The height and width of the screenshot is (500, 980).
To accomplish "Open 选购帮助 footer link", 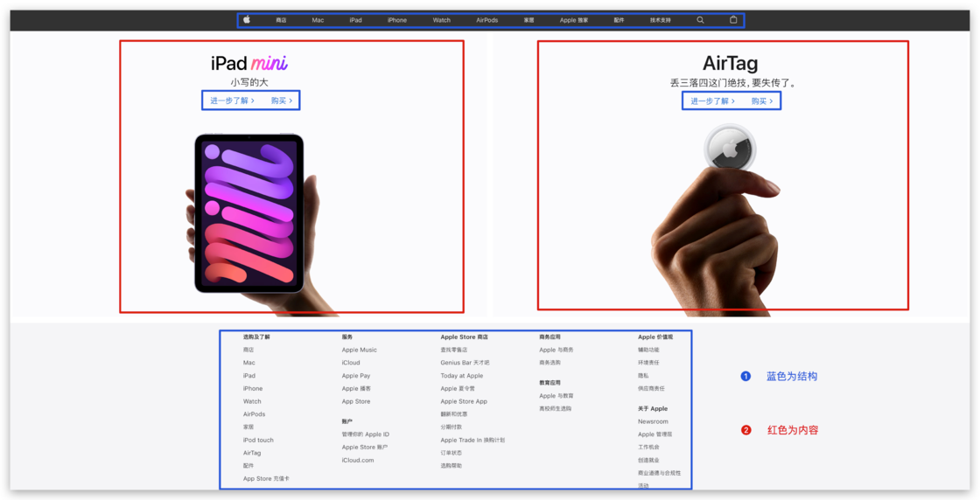I will [x=451, y=466].
